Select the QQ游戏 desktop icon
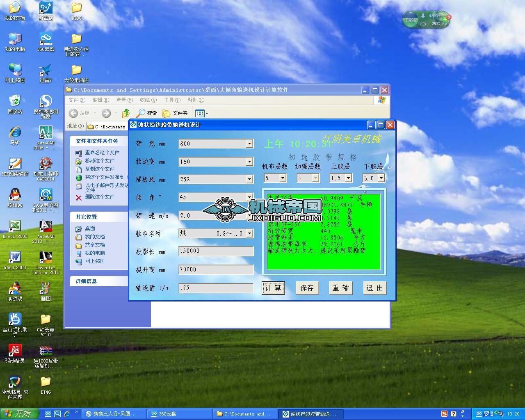This screenshot has height=420, width=525. 15,291
